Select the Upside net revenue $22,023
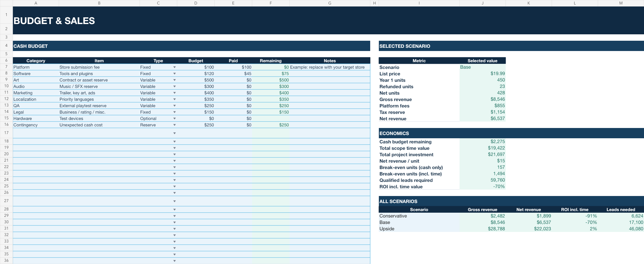 click(528, 229)
